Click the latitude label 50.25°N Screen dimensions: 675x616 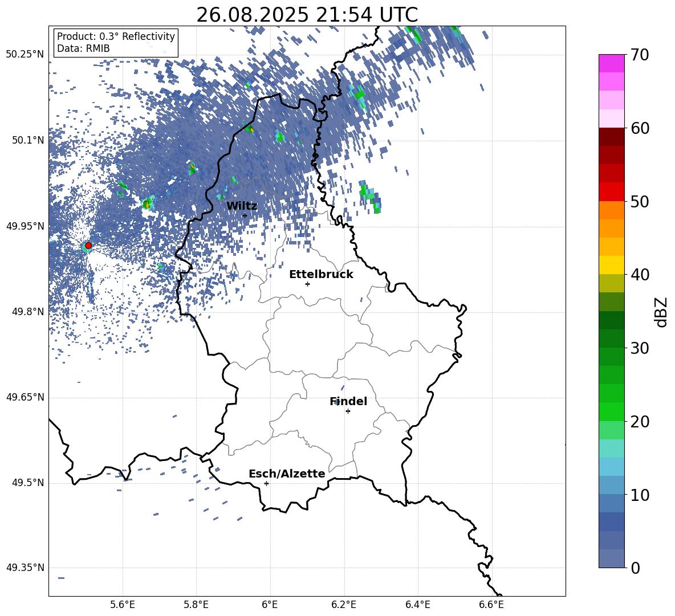25,55
